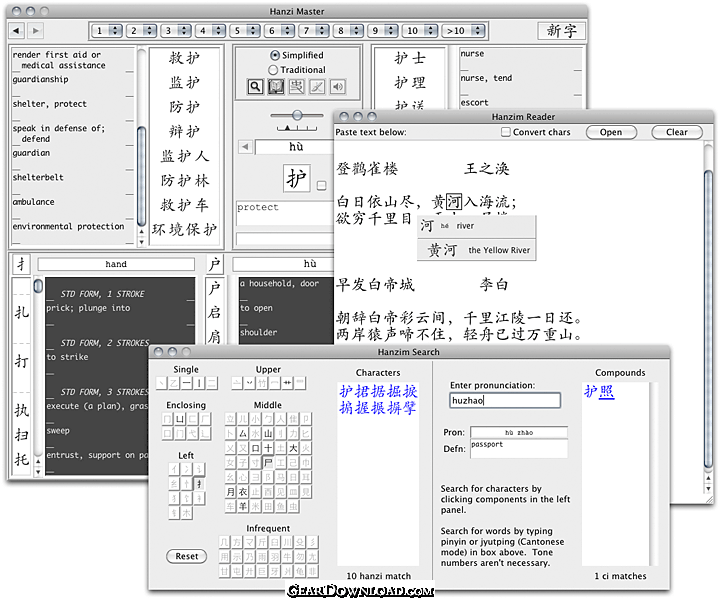720x599 pixels.
Task: Click the 护 character in the Characters results
Action: coord(346,391)
